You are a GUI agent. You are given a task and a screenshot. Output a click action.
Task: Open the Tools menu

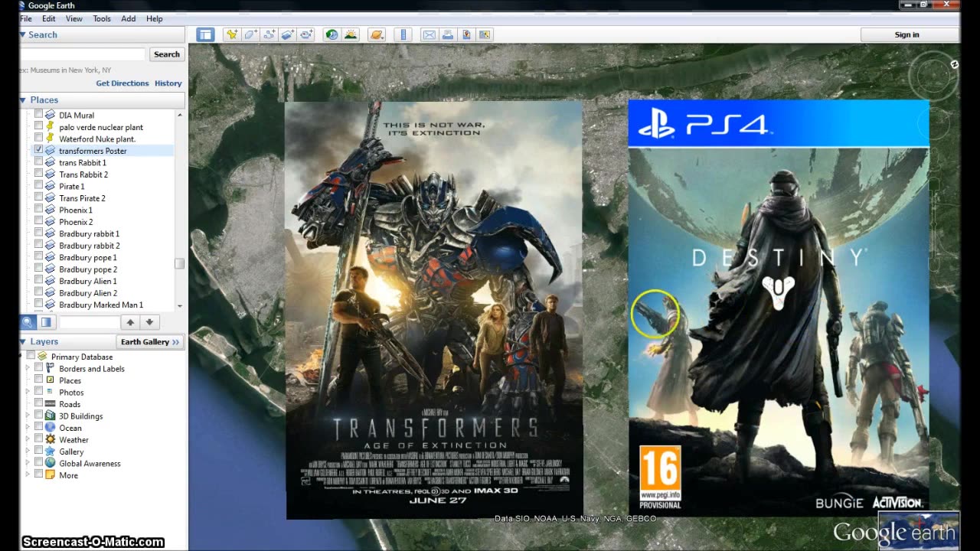102,18
